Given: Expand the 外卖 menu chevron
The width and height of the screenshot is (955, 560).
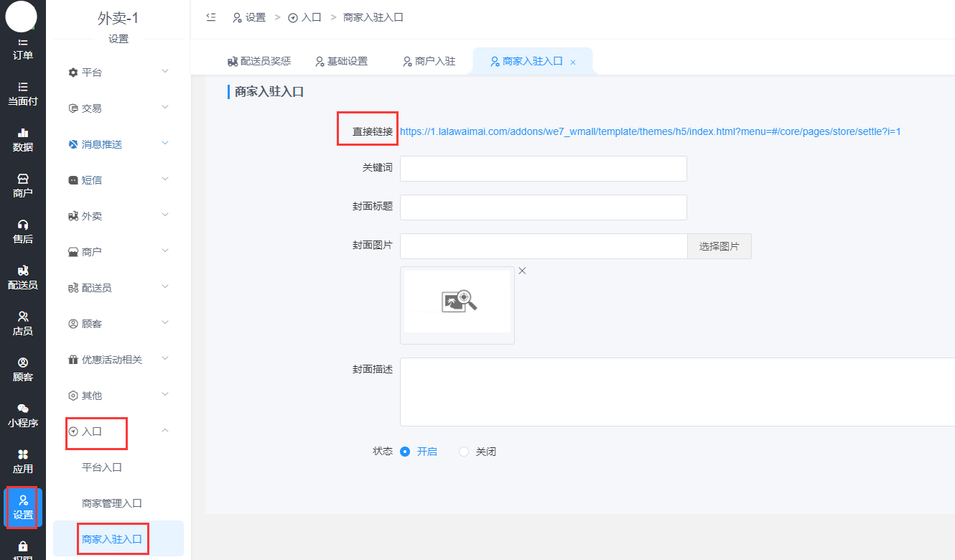Looking at the screenshot, I should pyautogui.click(x=165, y=215).
